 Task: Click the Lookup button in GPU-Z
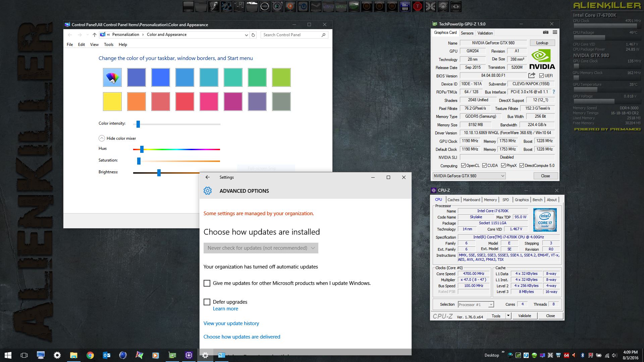click(542, 43)
